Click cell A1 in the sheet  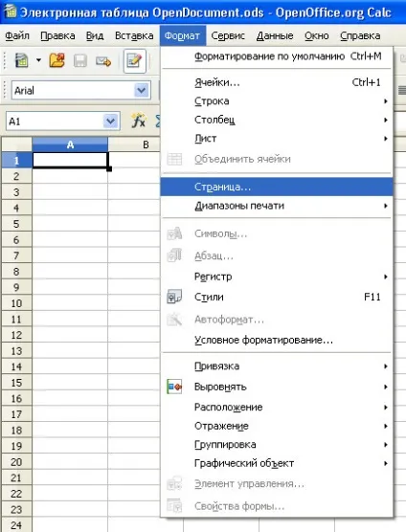point(70,160)
